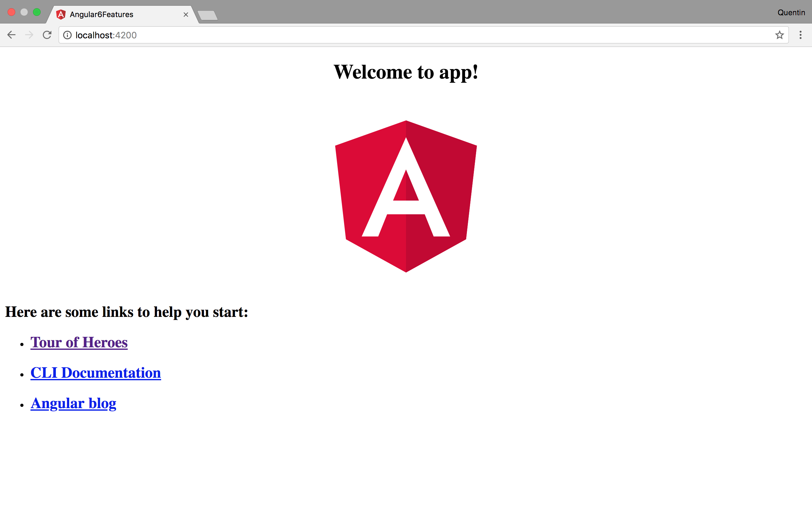Reload the localhost page

pyautogui.click(x=47, y=35)
